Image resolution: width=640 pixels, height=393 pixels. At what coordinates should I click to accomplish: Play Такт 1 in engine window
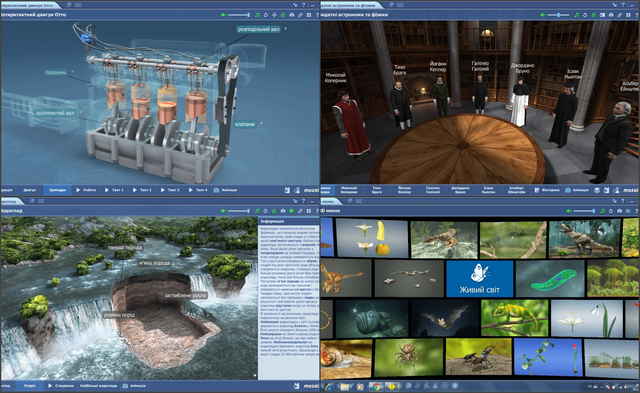pyautogui.click(x=114, y=190)
